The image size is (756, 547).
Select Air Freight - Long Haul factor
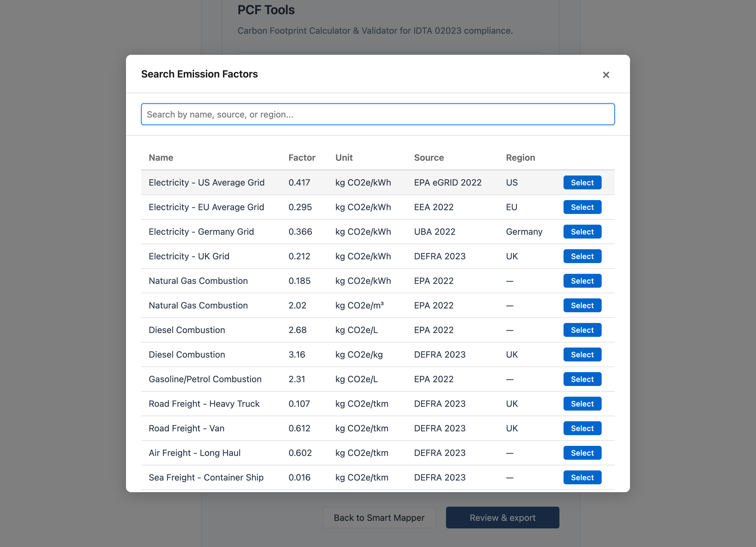pyautogui.click(x=582, y=453)
